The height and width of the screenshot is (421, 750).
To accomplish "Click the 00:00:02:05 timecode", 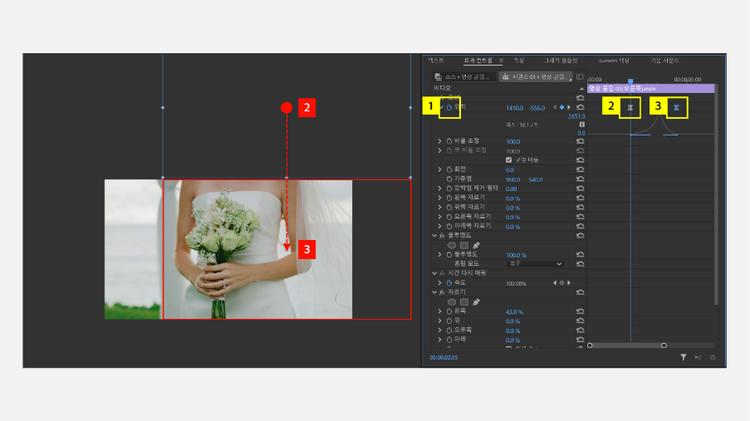I will point(443,357).
